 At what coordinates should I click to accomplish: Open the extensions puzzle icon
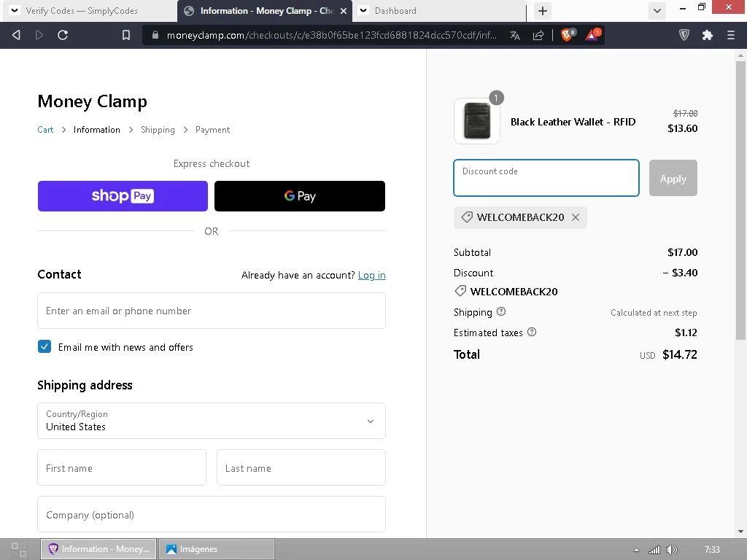pyautogui.click(x=708, y=35)
